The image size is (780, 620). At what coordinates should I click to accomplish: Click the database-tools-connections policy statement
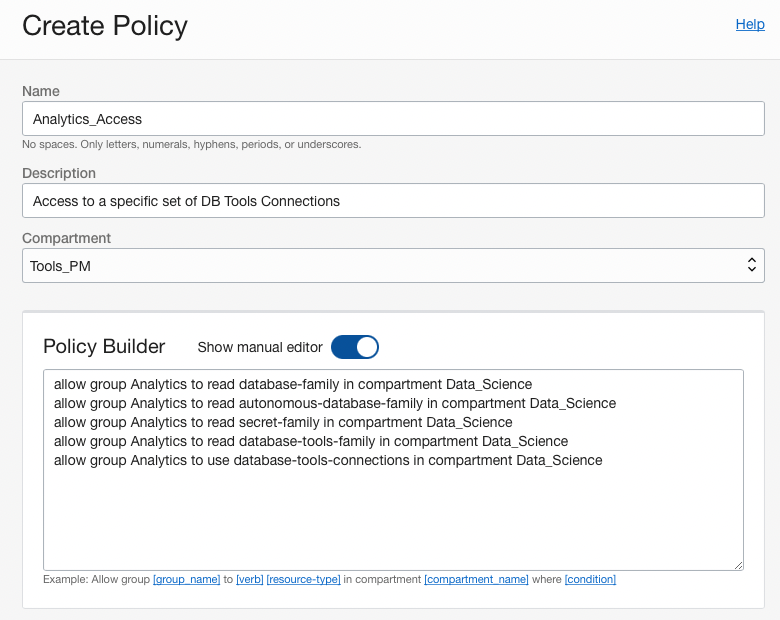pyautogui.click(x=328, y=460)
